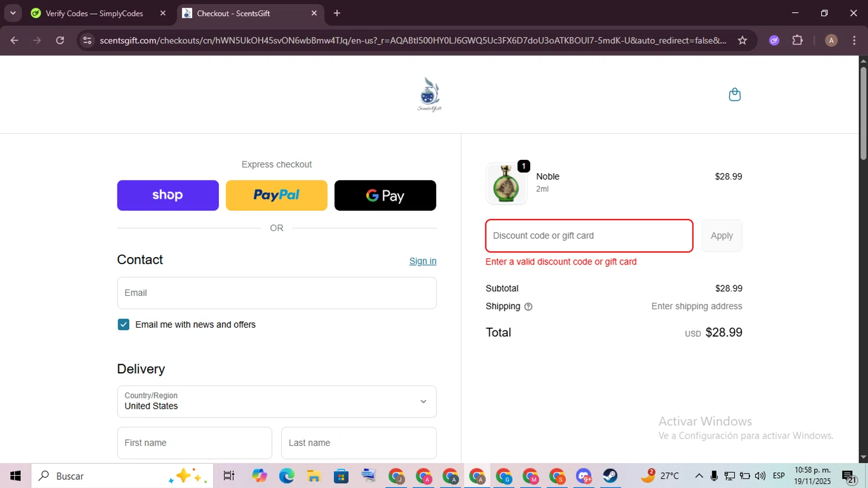This screenshot has width=868, height=488.
Task: Open Chrome profile S from taskbar
Action: (x=557, y=476)
